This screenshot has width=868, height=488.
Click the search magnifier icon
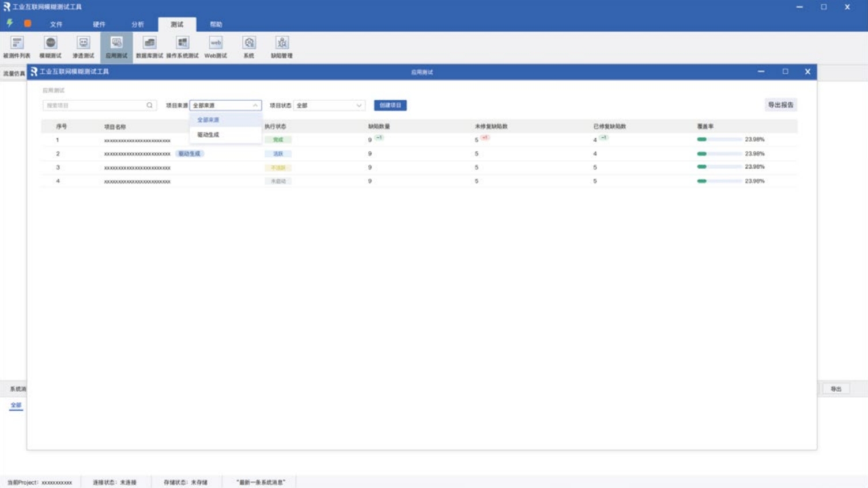pos(149,105)
